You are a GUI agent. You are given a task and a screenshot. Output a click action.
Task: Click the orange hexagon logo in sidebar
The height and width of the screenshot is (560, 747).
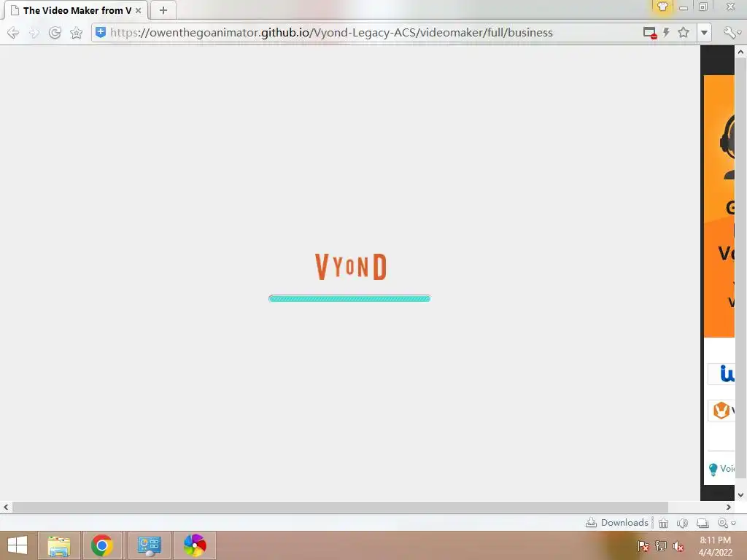pyautogui.click(x=721, y=410)
